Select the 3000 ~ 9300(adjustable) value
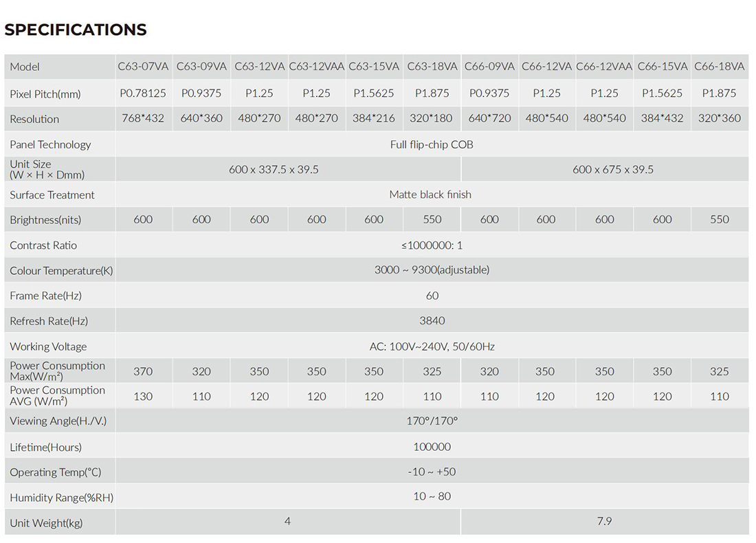This screenshot has height=543, width=756. 432,270
